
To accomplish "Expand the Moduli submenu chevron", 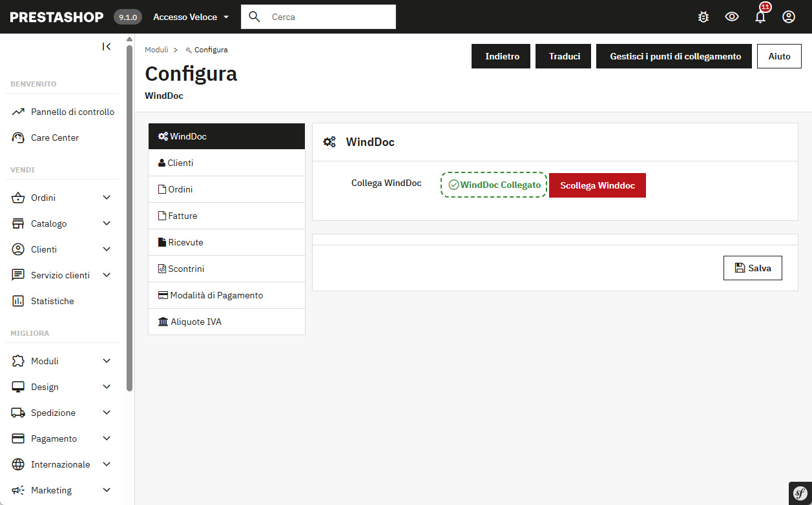I will pos(107,361).
